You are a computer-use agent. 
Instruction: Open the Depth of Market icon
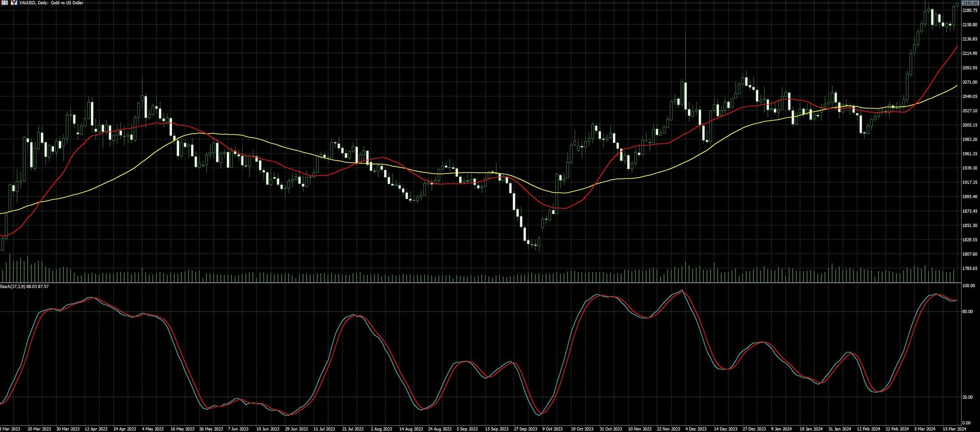click(13, 3)
